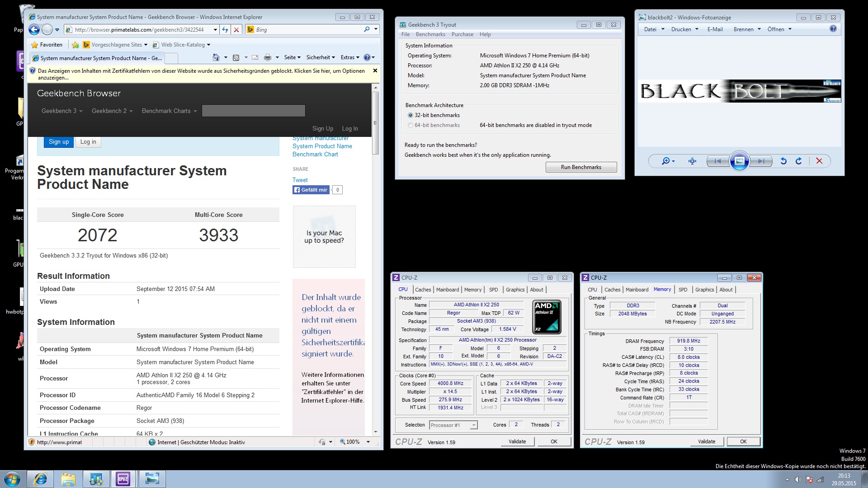Click the add-to-favorites bar star icon
868x488 pixels.
tap(75, 45)
